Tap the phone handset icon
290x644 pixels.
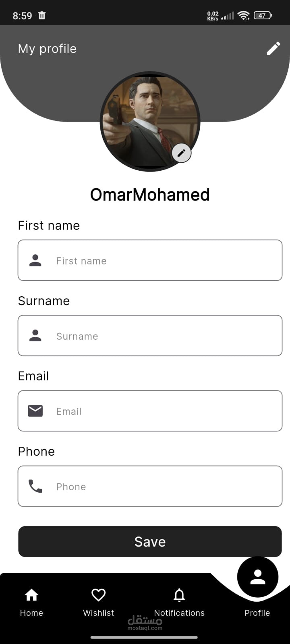point(35,486)
